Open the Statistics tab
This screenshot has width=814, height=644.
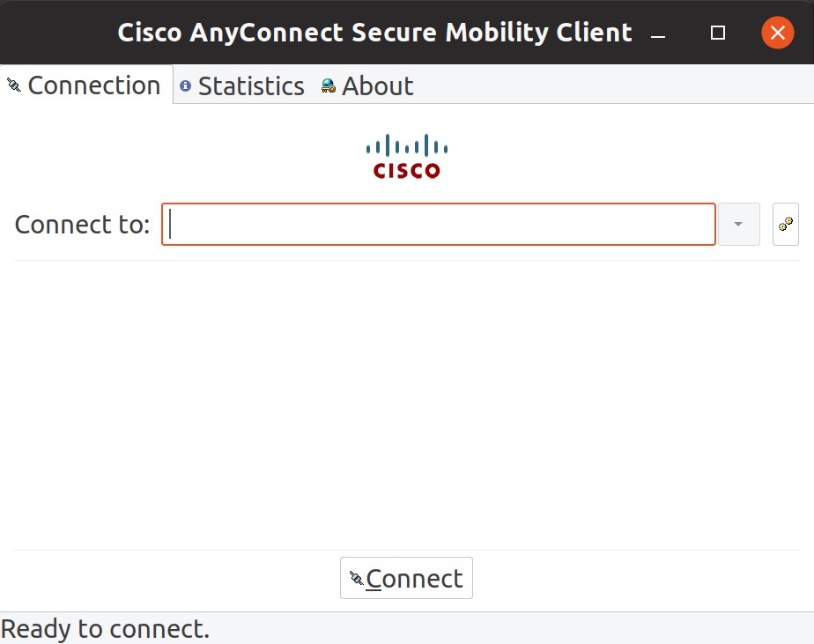pos(250,85)
